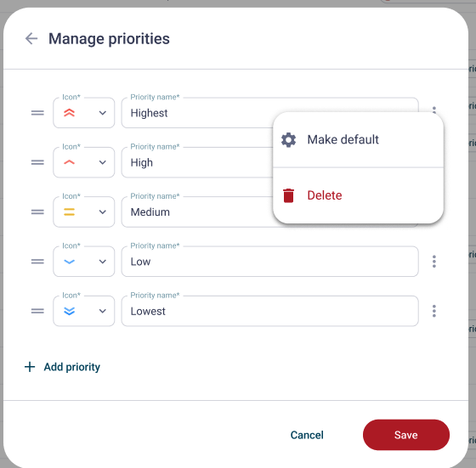Click the drag handle on the Low row
This screenshot has height=468, width=476.
coord(37,262)
